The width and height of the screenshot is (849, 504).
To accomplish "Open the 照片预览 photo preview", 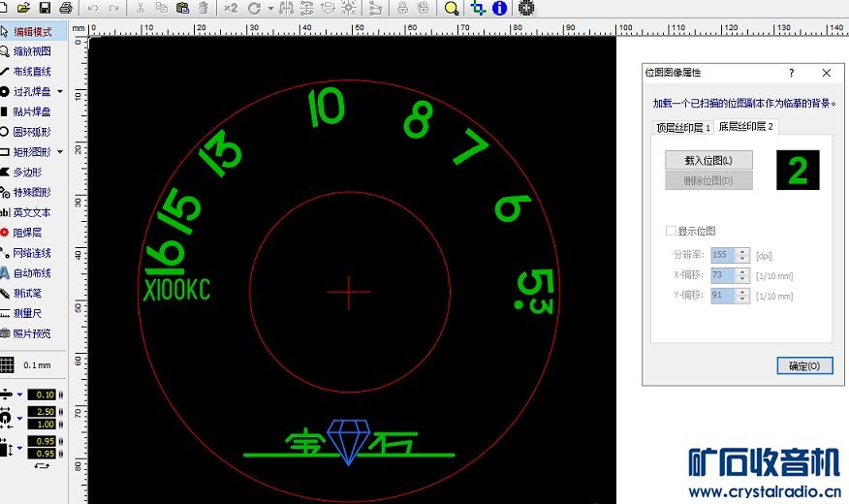I will click(x=33, y=333).
